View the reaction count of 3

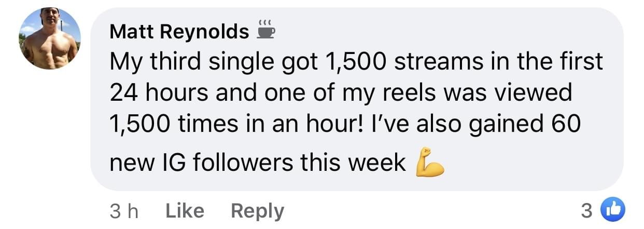(x=586, y=210)
